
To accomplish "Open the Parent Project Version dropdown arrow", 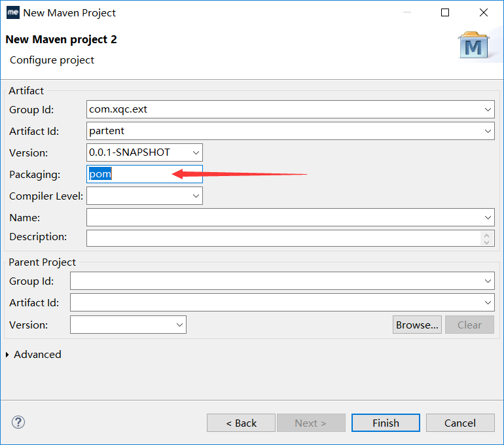I will pyautogui.click(x=180, y=325).
